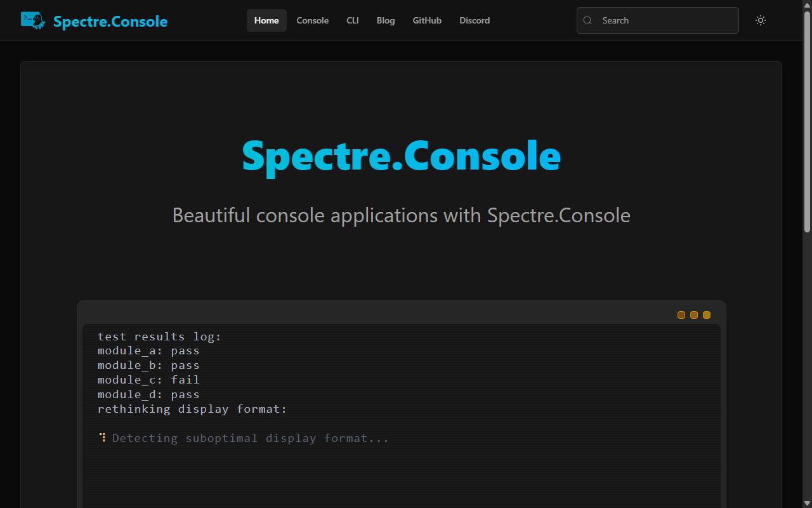Click the magnifier icon in search box
The width and height of the screenshot is (812, 508).
tap(588, 20)
